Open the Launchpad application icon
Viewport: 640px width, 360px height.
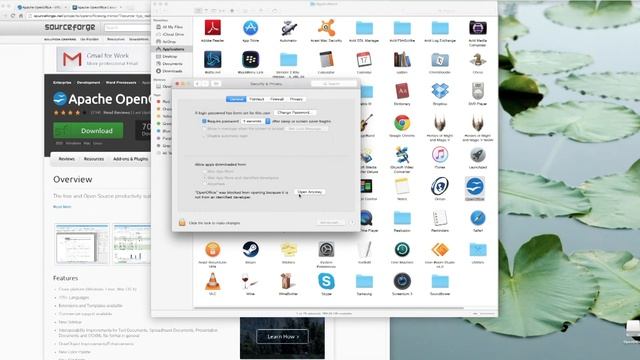click(x=478, y=154)
